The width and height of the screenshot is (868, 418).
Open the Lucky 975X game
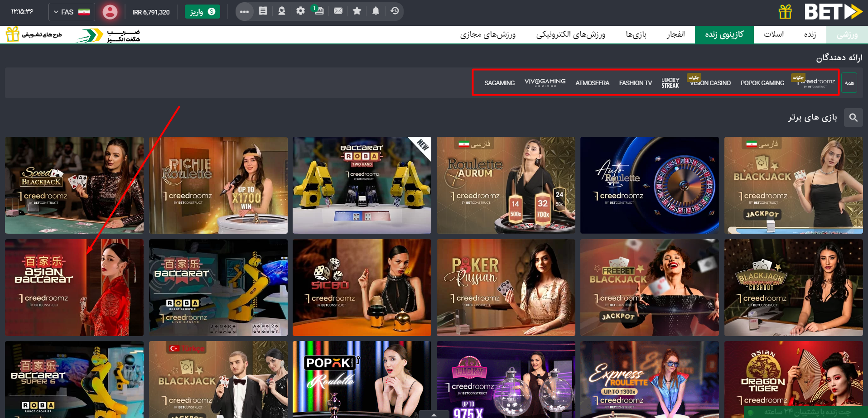[506, 380]
